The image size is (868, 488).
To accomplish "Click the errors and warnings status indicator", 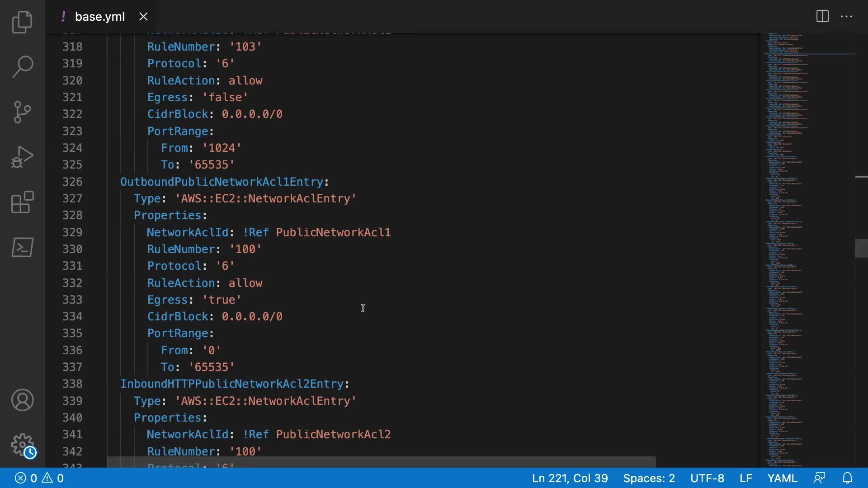I will (39, 478).
